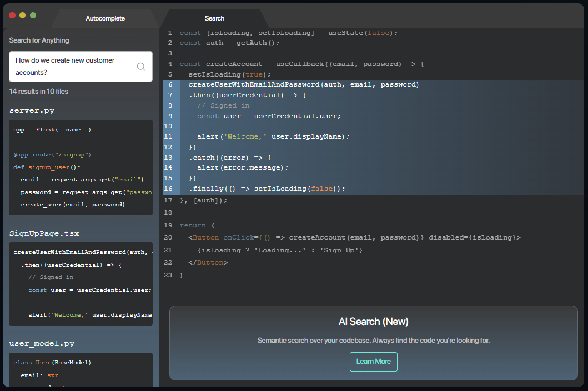Click the '14 results in 10 files' text

point(39,91)
